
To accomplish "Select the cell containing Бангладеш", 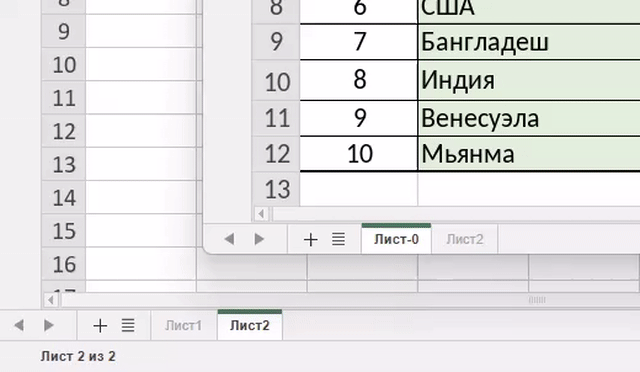I will tap(529, 42).
